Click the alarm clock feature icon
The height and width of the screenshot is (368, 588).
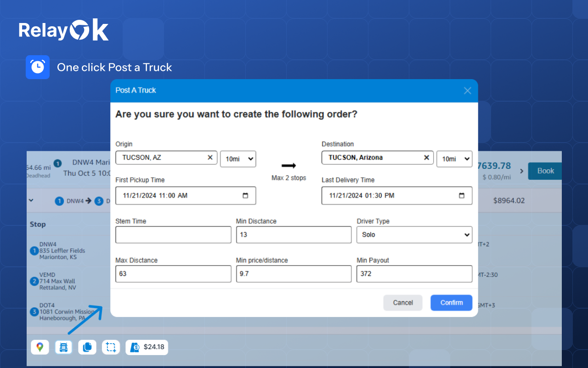click(x=38, y=67)
